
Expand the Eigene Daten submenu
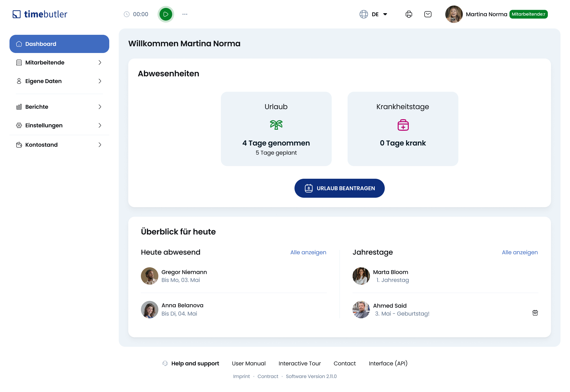[100, 81]
